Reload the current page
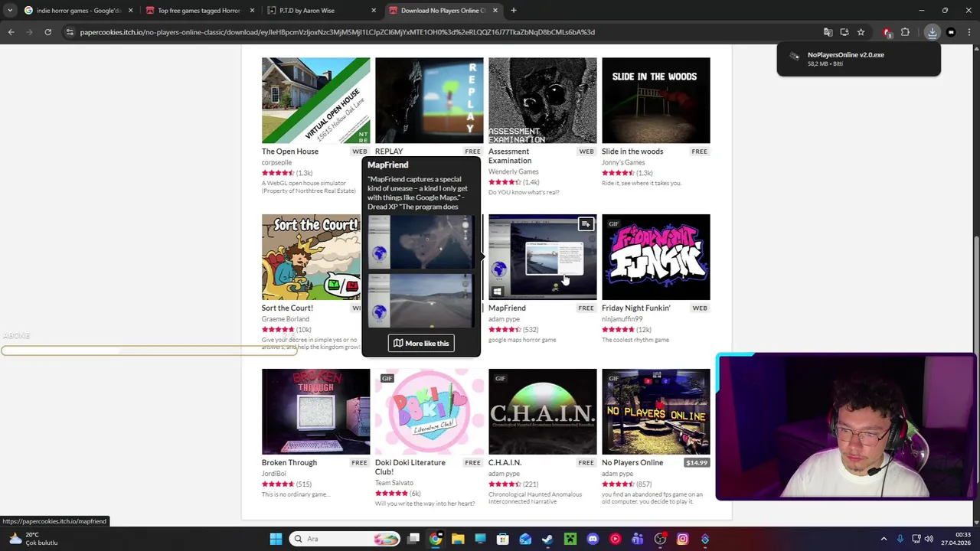Image resolution: width=980 pixels, height=551 pixels. (47, 32)
